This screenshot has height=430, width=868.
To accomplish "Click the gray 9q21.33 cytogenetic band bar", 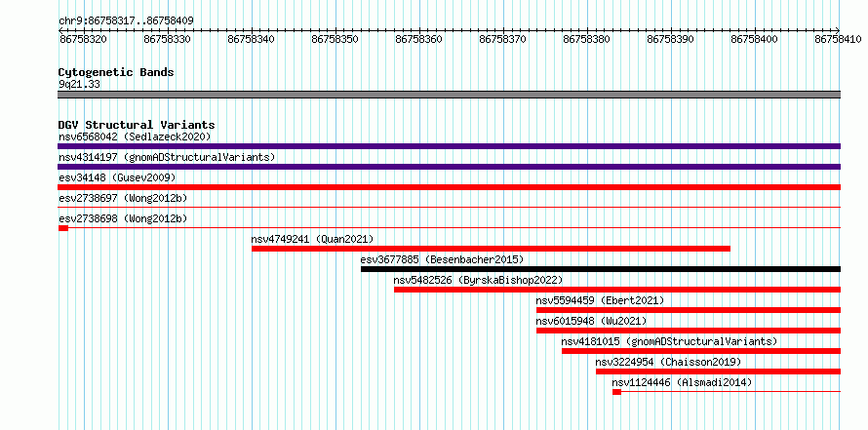I will (449, 94).
